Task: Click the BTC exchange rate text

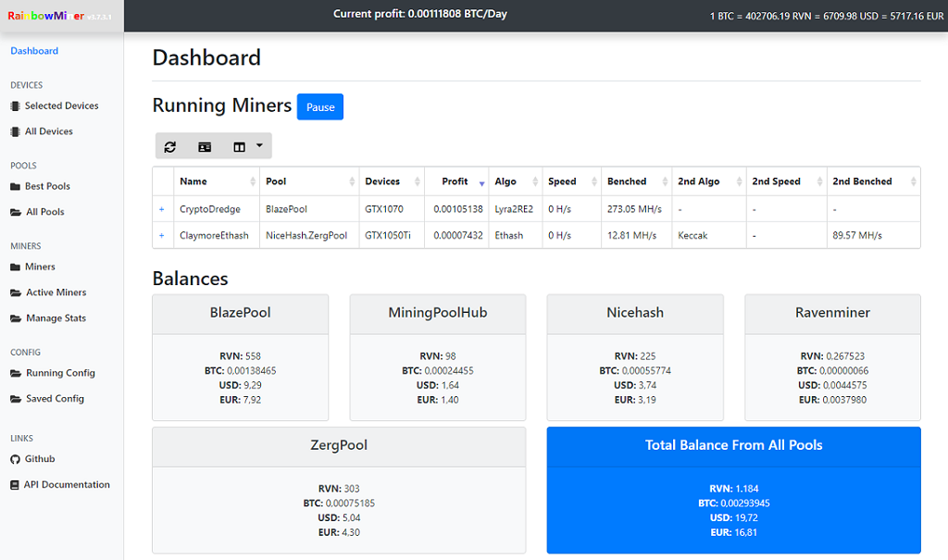Action: click(827, 16)
